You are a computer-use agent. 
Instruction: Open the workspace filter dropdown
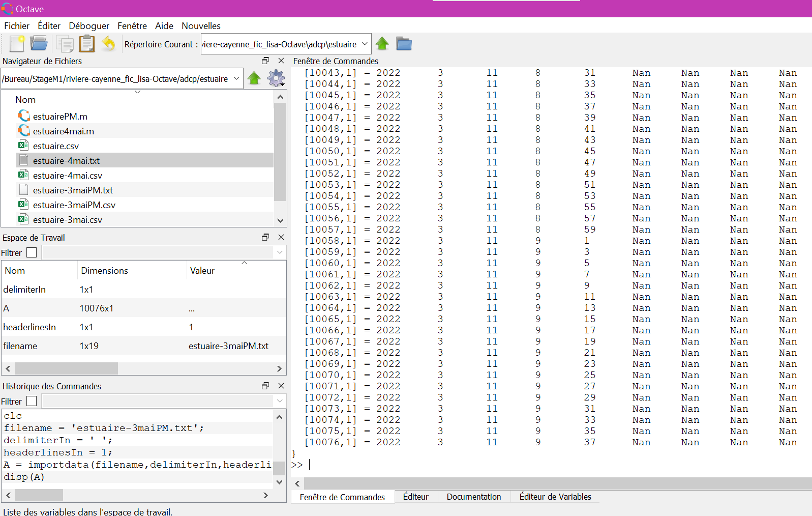(x=279, y=252)
